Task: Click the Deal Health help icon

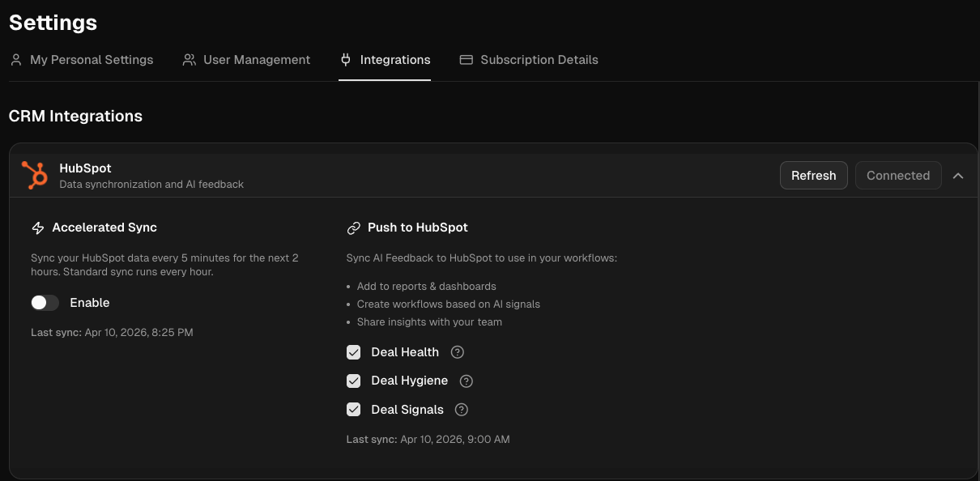Action: coord(458,352)
